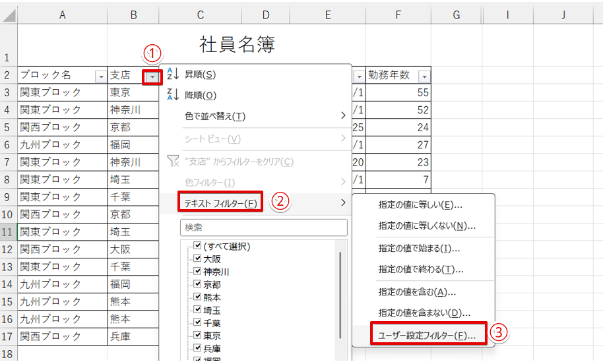Uncheck 兵庫 in filter list
Image resolution: width=603 pixels, height=364 pixels.
point(197,348)
